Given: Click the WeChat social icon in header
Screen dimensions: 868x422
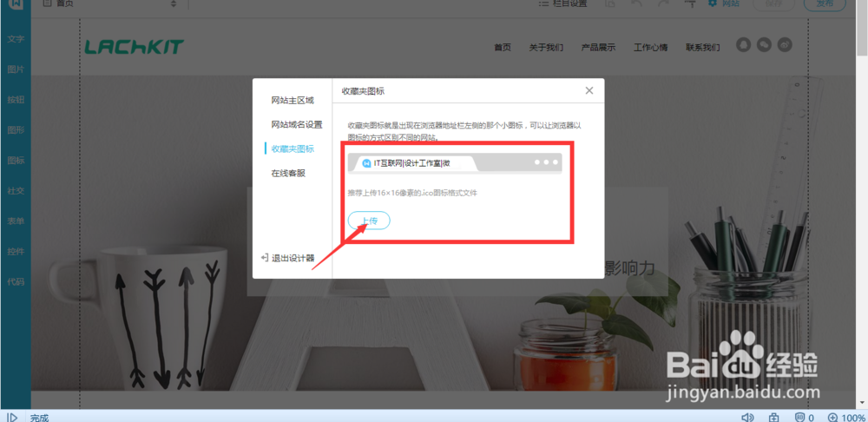Looking at the screenshot, I should tap(764, 45).
